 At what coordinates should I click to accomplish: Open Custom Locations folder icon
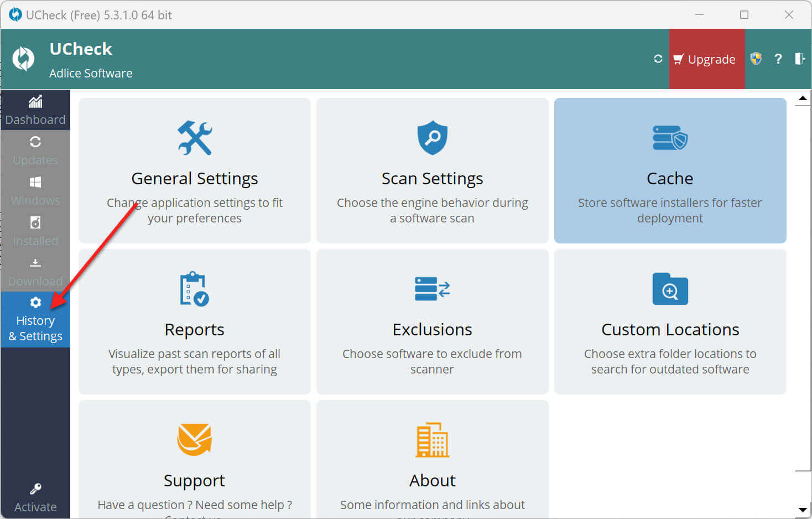click(670, 289)
